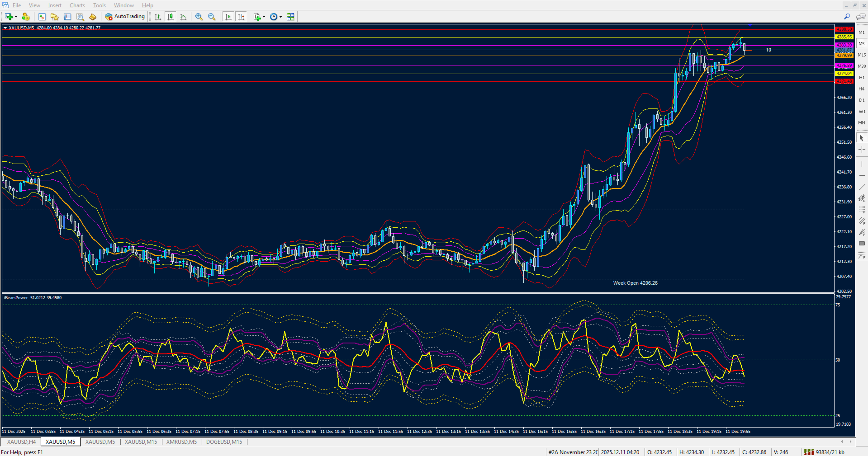
Task: Expand the XAUUSD,M5 chart title triangle
Action: 5,28
